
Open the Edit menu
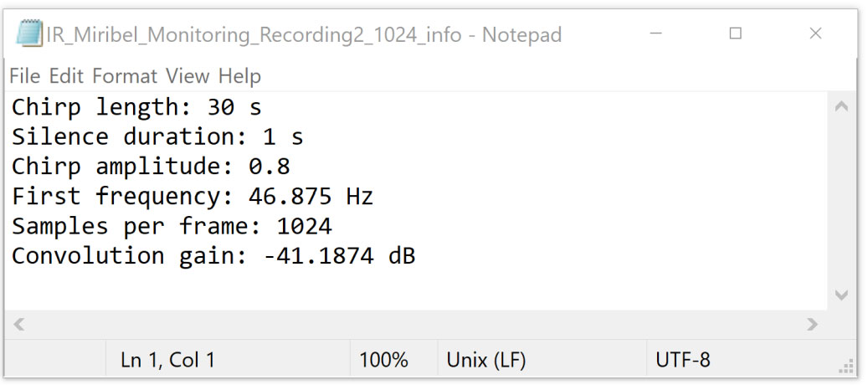pyautogui.click(x=66, y=76)
